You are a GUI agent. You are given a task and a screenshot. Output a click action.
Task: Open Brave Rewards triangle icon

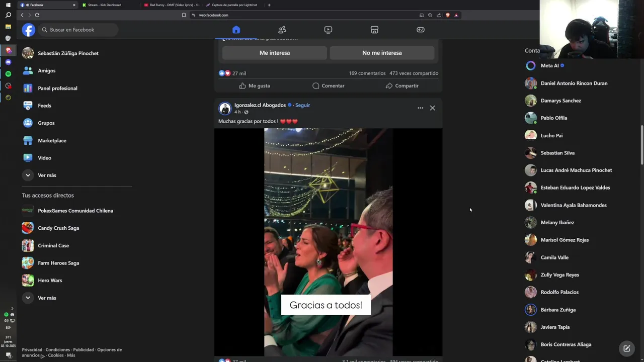456,15
